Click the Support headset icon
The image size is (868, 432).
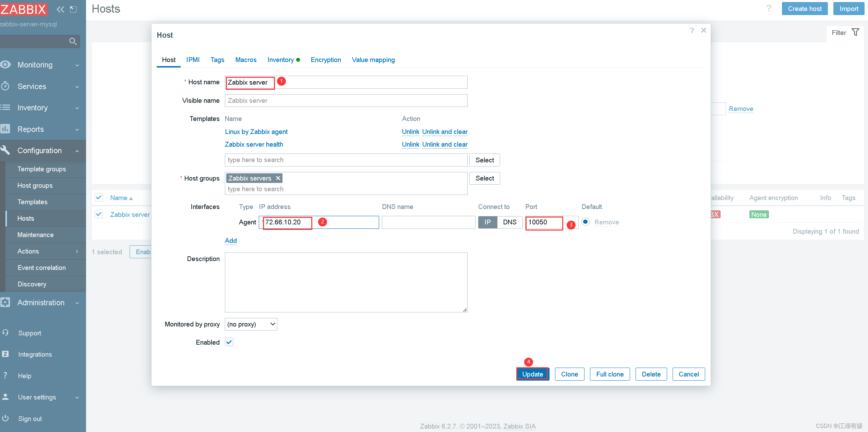(x=5, y=333)
